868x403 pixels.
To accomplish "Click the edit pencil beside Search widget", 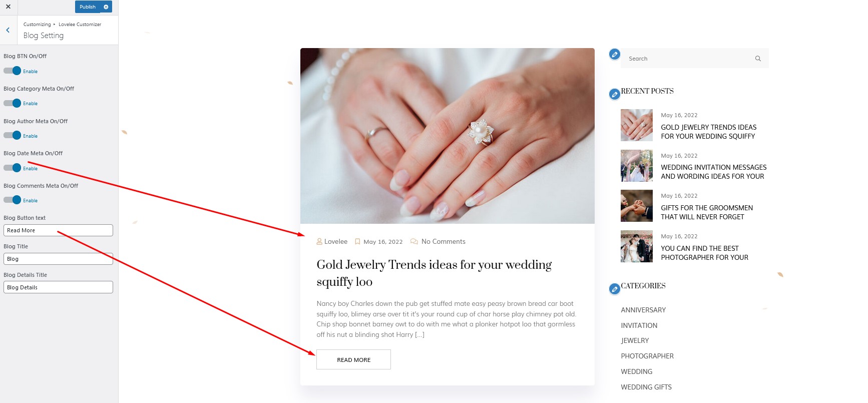I will coord(615,54).
